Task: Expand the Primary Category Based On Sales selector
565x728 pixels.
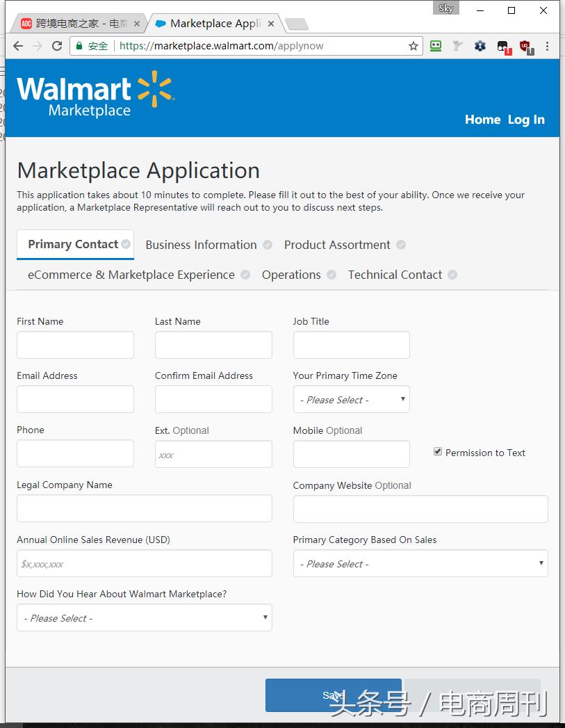Action: point(420,563)
